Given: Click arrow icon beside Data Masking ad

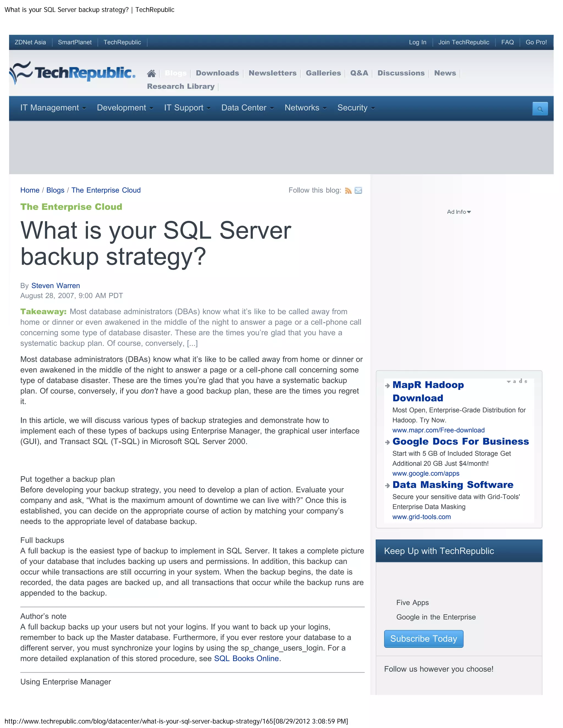Looking at the screenshot, I should (x=387, y=486).
